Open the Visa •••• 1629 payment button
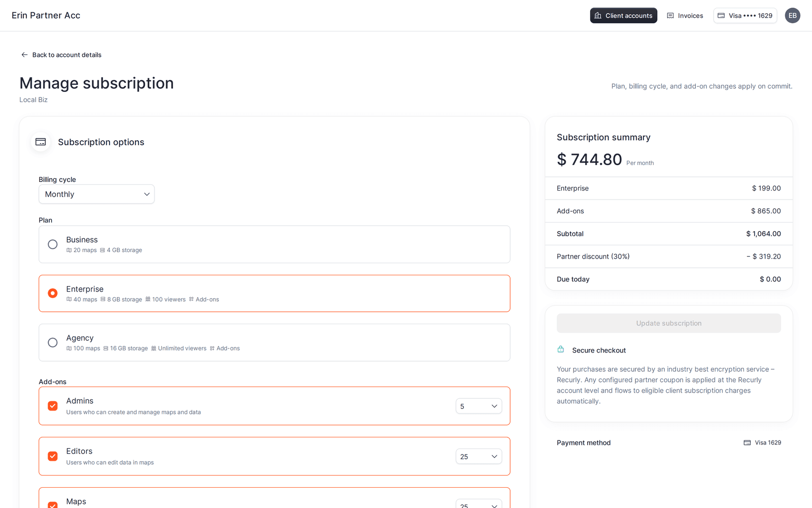 745,16
